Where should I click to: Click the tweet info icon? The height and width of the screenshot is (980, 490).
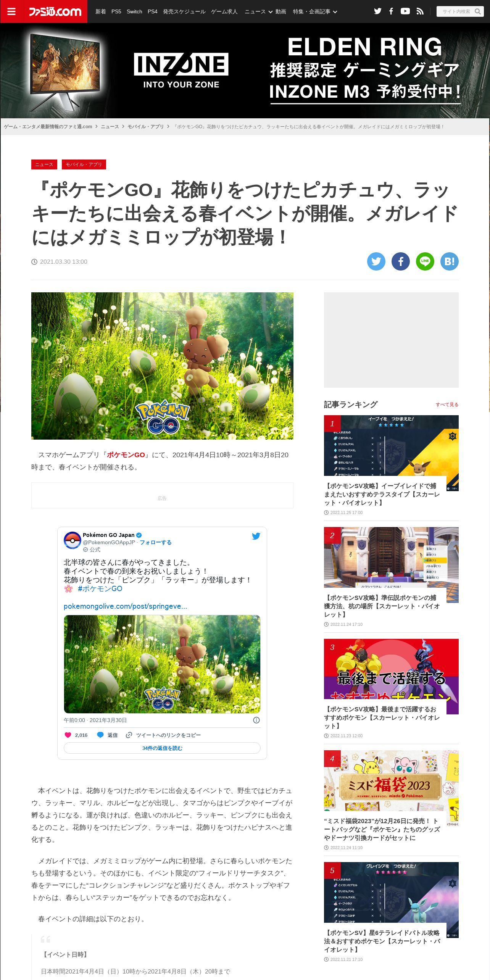tap(256, 720)
